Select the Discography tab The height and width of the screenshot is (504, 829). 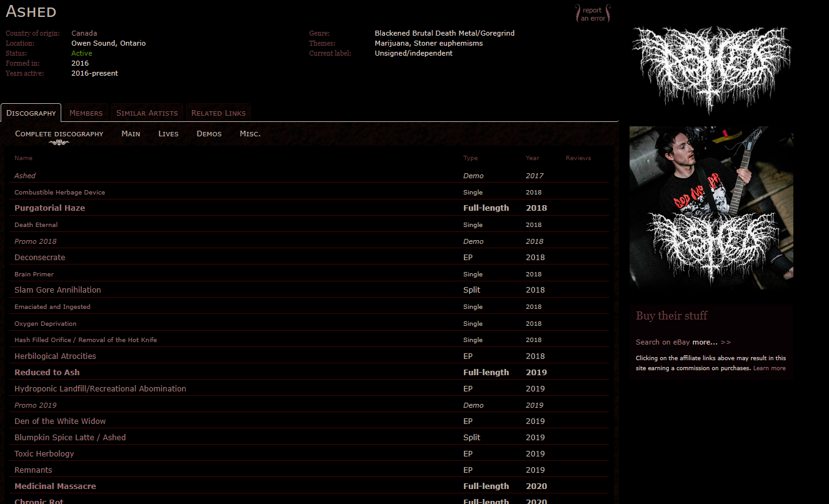(x=31, y=113)
